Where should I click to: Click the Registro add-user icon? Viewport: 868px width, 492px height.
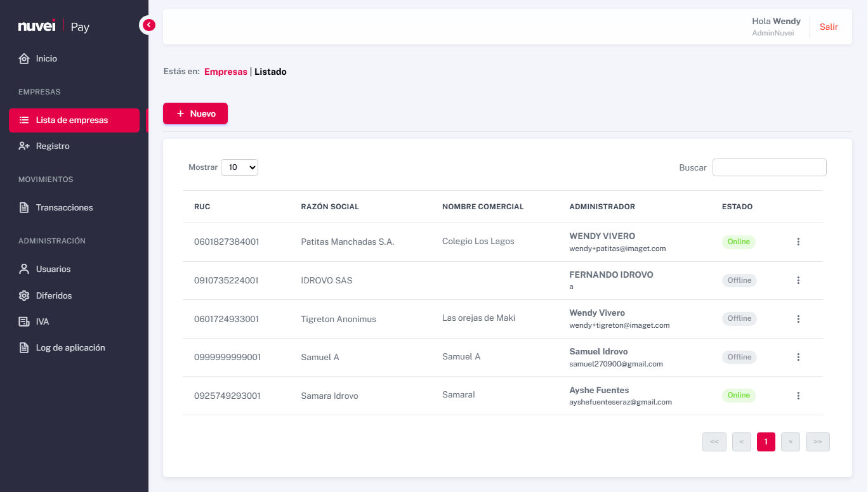pyautogui.click(x=23, y=145)
